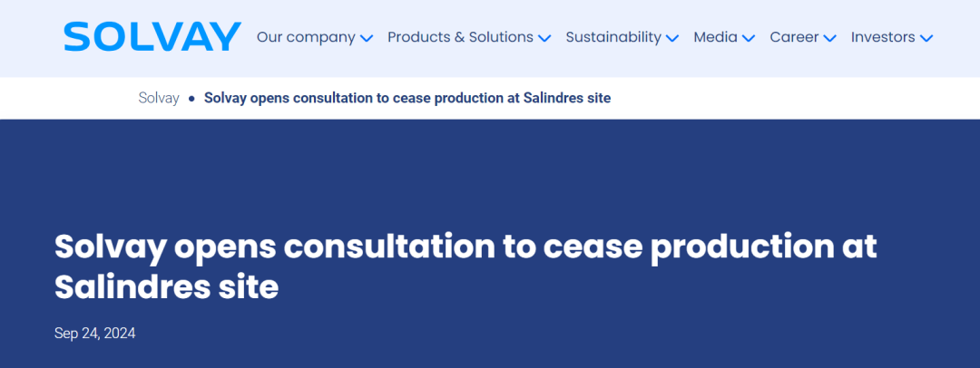This screenshot has height=368, width=980.
Task: Select the Sustainability navigation text
Action: [x=613, y=37]
